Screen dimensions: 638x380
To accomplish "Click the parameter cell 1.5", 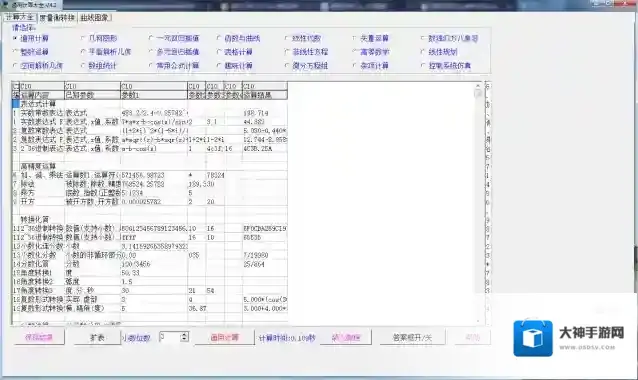I will pyautogui.click(x=154, y=282).
